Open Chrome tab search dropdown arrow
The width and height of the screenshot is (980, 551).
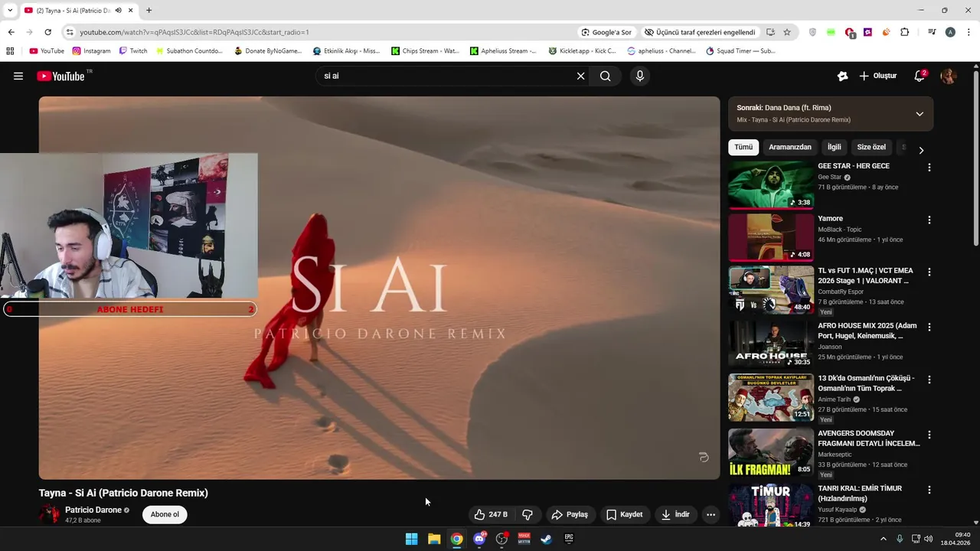(x=10, y=11)
